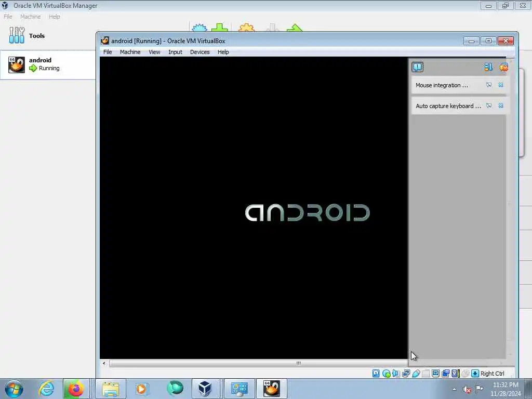
Task: Click the network adapters status icon
Action: tap(406, 374)
